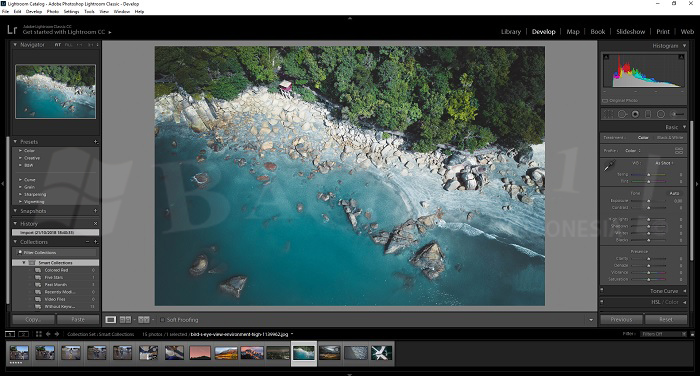Clear History with the X icon

click(x=96, y=223)
